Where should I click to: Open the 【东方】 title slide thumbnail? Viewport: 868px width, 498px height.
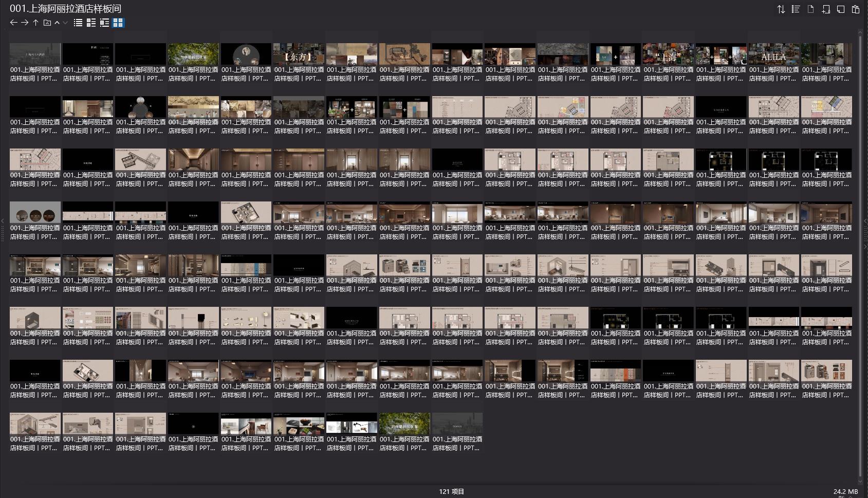pos(299,54)
